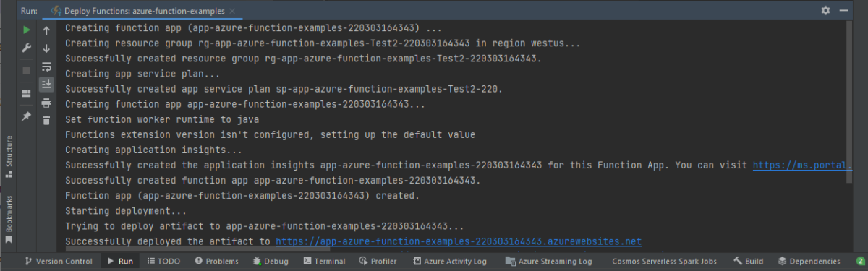Toggle Scroll to End of output
The height and width of the screenshot is (271, 868).
pyautogui.click(x=46, y=85)
